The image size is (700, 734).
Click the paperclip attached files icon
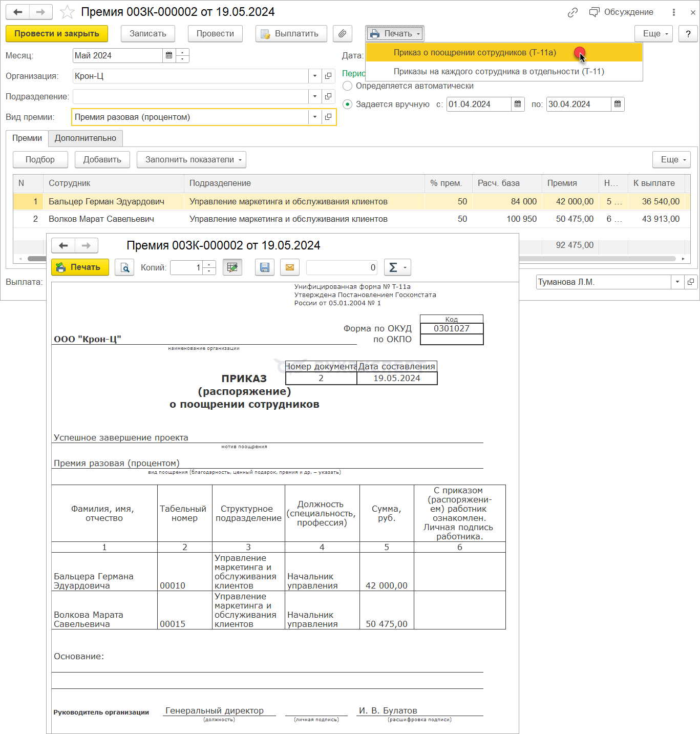(x=342, y=34)
